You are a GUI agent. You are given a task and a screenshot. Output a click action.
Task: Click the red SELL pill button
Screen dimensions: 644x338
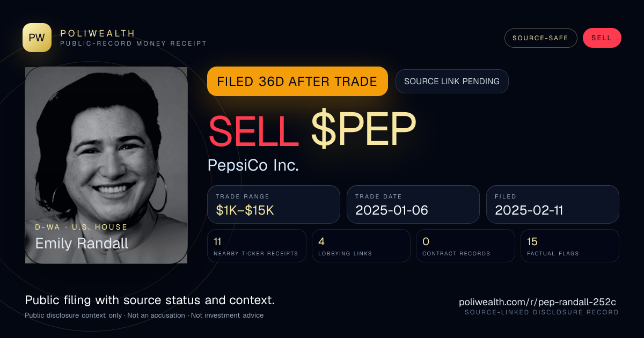pos(602,38)
